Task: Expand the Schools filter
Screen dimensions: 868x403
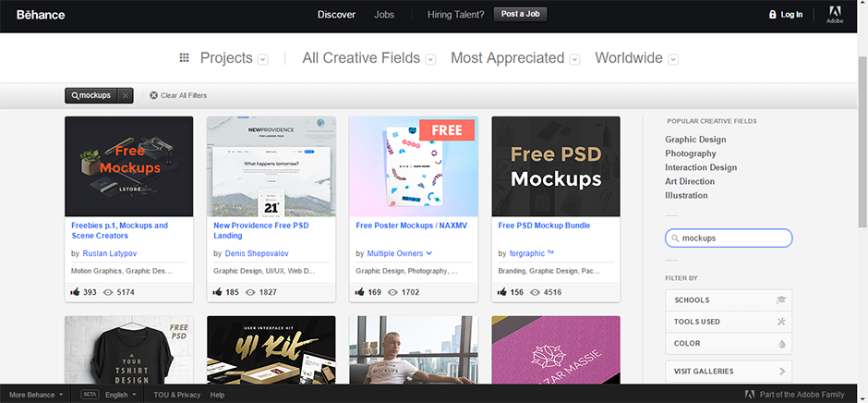Action: coord(729,300)
